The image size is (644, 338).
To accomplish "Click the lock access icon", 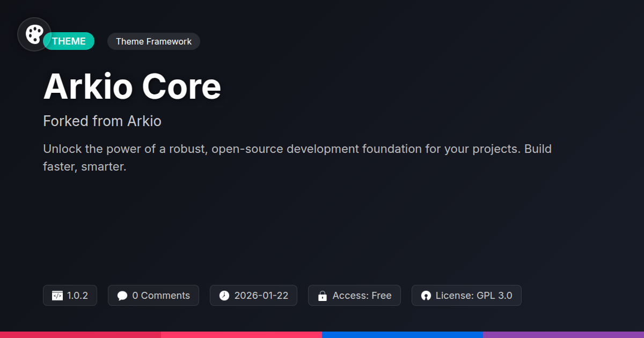I will click(x=323, y=296).
